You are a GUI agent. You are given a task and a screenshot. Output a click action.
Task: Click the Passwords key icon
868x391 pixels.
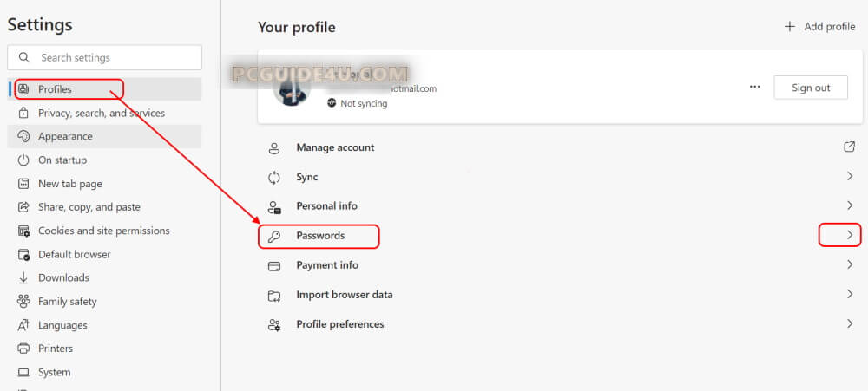pos(274,236)
